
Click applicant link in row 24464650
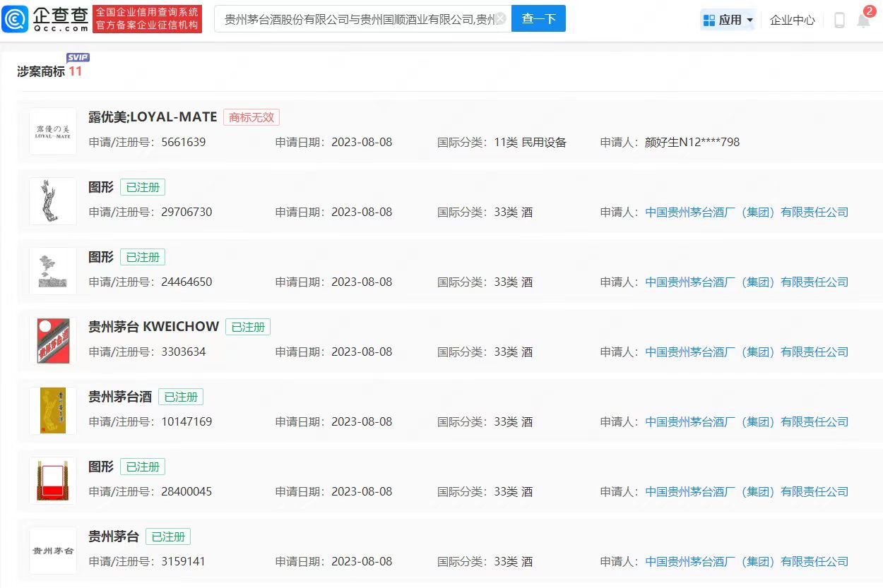747,282
